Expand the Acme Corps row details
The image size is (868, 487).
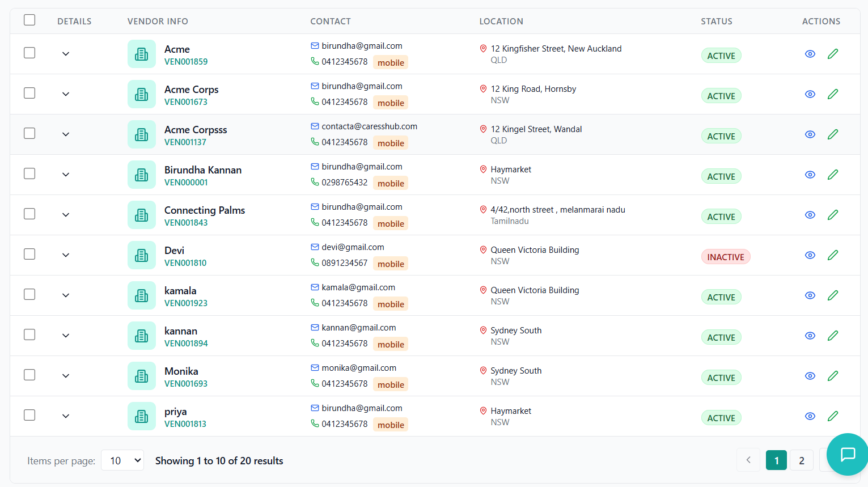click(x=65, y=94)
